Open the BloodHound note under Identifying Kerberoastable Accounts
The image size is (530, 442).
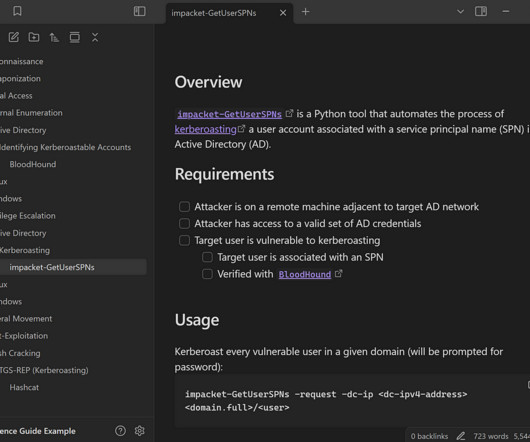coord(33,165)
